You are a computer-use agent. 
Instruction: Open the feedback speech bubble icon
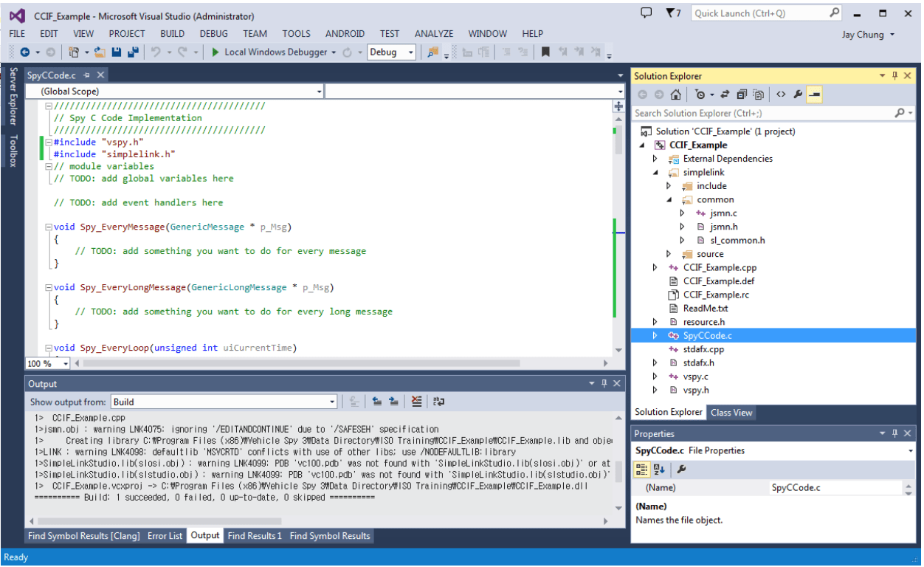click(x=647, y=13)
